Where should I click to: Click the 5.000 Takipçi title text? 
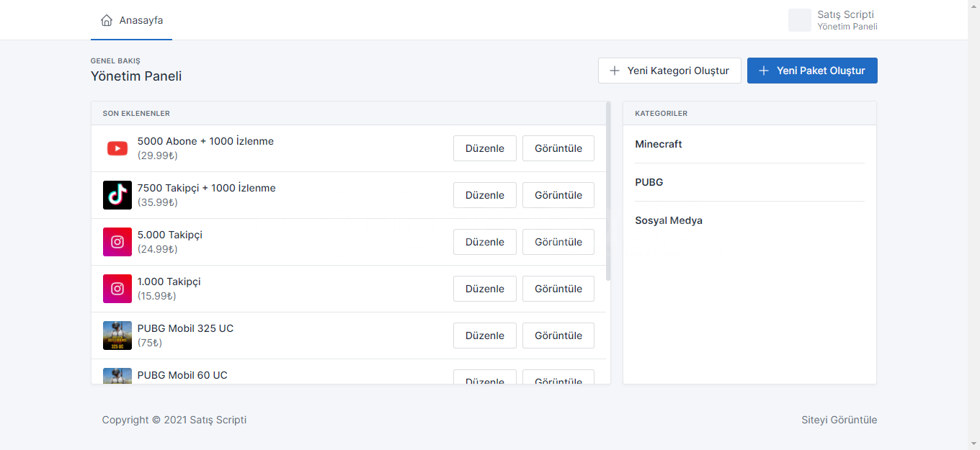point(170,235)
